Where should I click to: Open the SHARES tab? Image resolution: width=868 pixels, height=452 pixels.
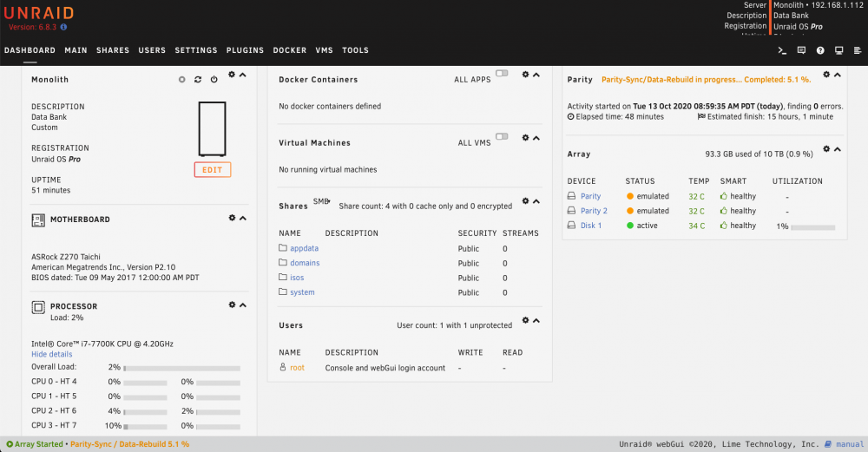tap(113, 50)
